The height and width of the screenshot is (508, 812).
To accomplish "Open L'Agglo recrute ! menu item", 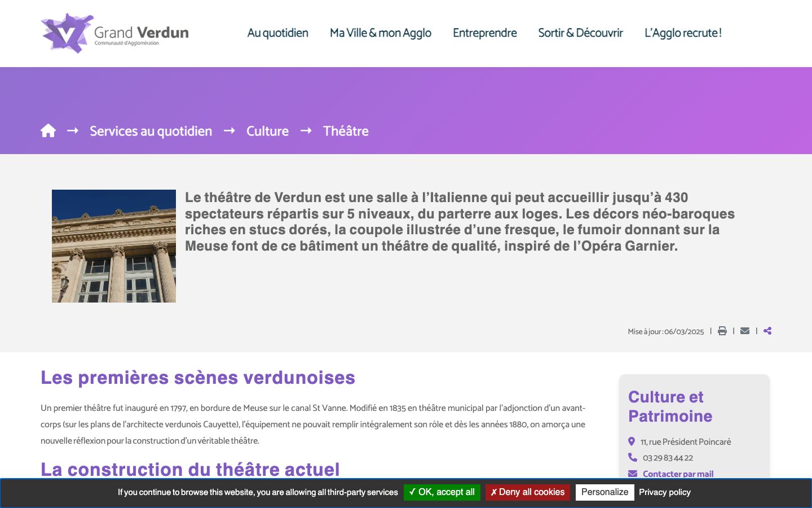I will (683, 33).
